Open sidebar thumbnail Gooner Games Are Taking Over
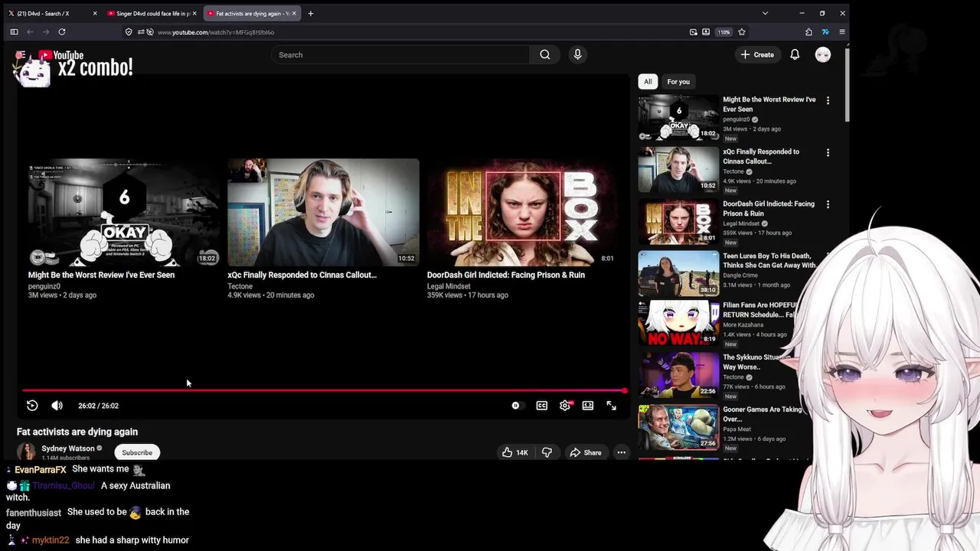The image size is (980, 551). tap(678, 427)
